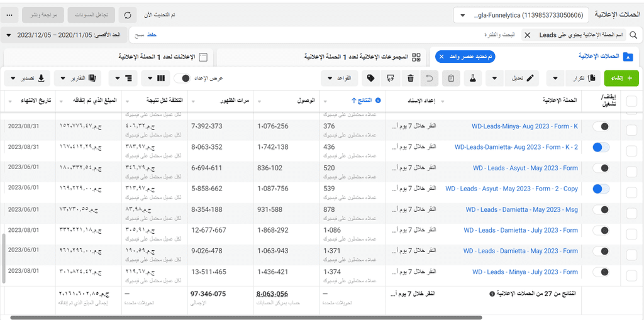Click the reports (التقارير) icon button
The height and width of the screenshot is (320, 644).
92,78
